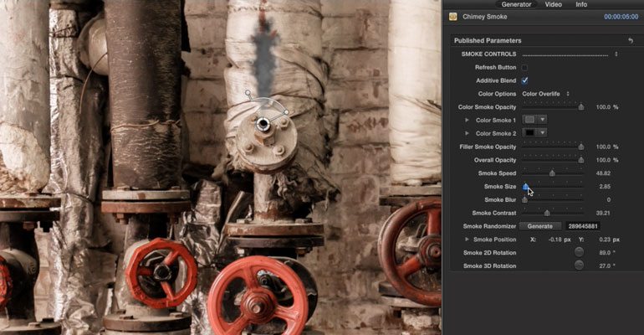
Task: Click the Chimey Smoke title text
Action: pos(484,17)
